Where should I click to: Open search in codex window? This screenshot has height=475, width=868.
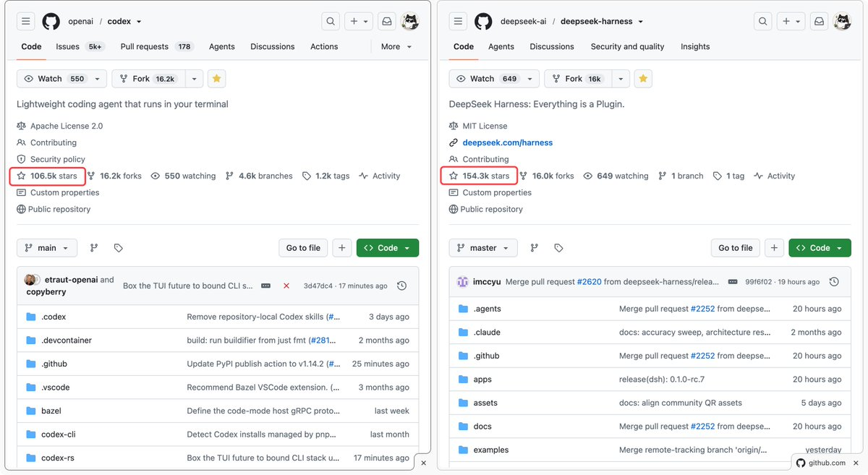click(331, 22)
